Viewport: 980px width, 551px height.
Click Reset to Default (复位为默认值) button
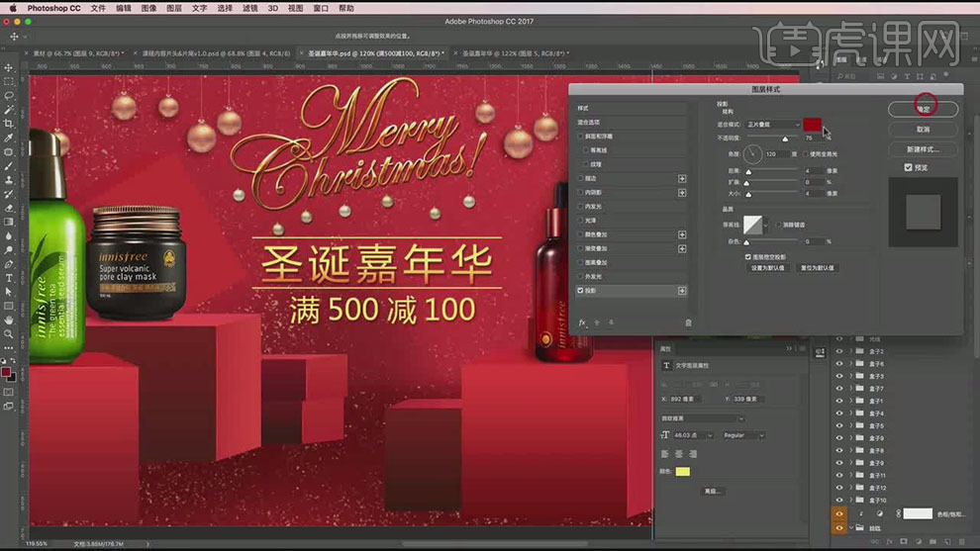click(x=817, y=268)
